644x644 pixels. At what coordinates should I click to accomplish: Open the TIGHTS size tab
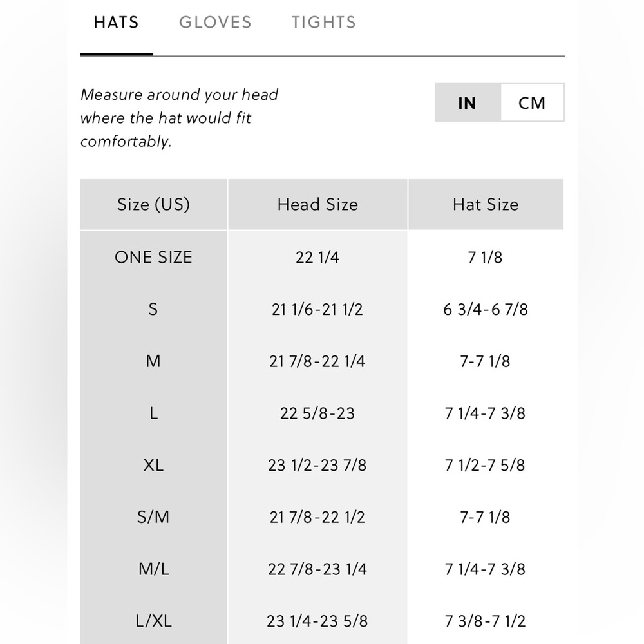pos(324,22)
